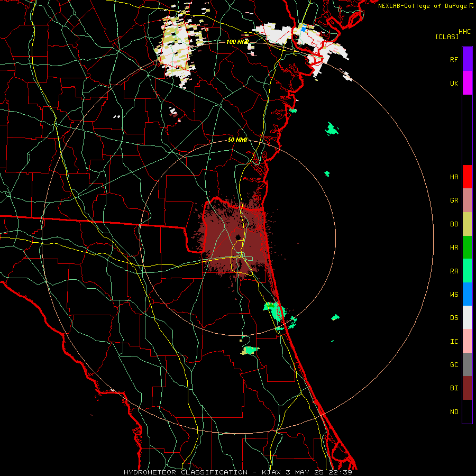Click the RF legend label

tap(454, 60)
